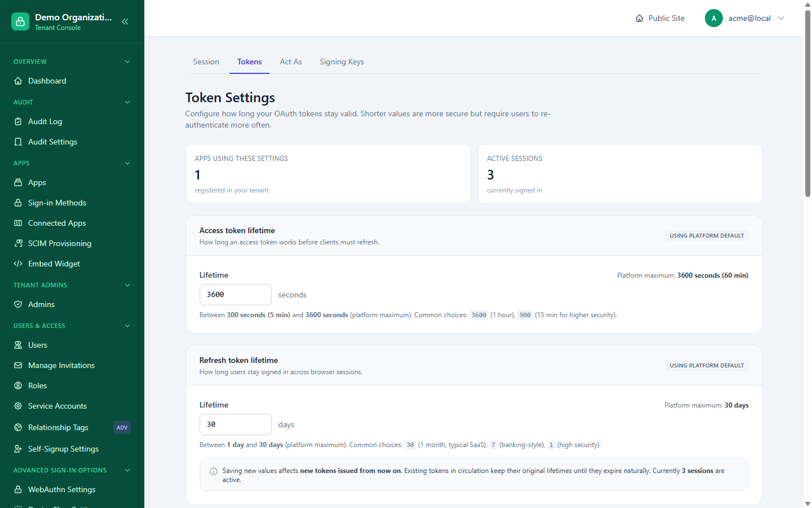This screenshot has height=508, width=812.
Task: Click the Public Site house icon
Action: tap(639, 18)
